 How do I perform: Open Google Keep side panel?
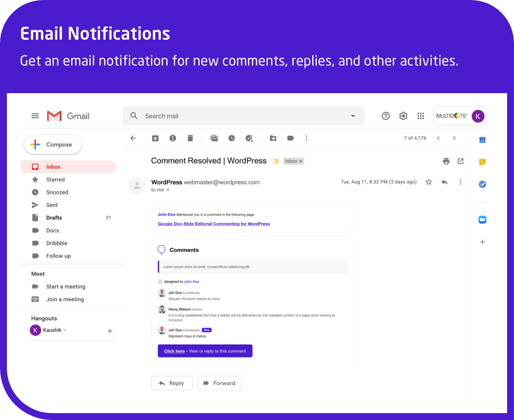coord(483,162)
